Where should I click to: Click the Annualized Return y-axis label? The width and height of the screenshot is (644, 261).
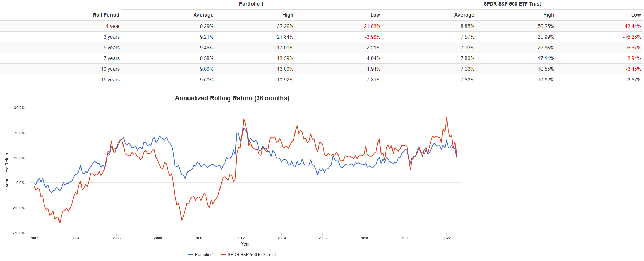coord(7,170)
